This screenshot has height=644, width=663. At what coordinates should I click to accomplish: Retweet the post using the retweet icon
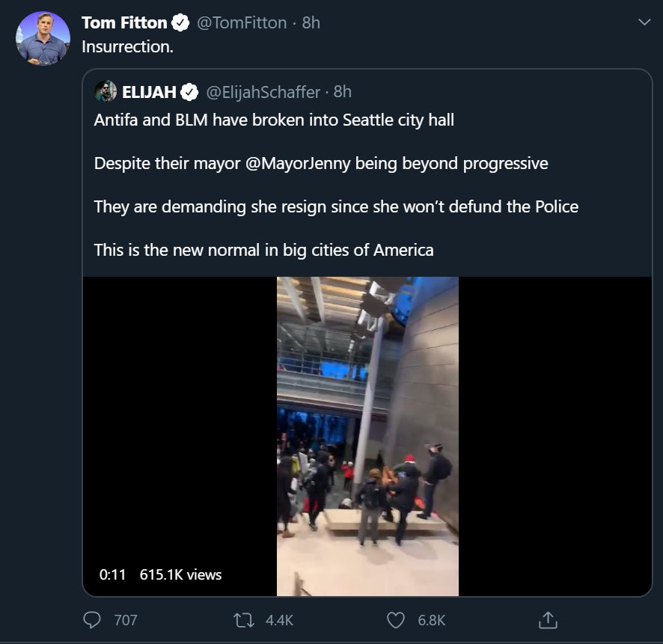(x=244, y=620)
